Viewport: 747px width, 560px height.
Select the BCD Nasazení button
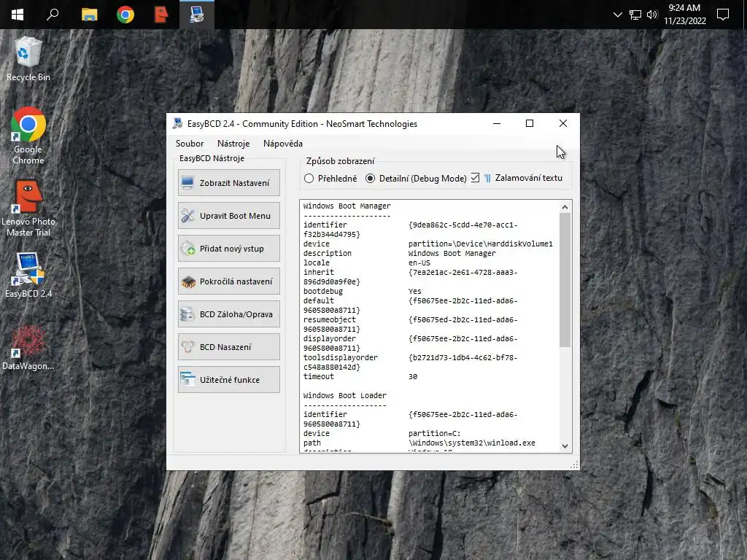click(228, 347)
